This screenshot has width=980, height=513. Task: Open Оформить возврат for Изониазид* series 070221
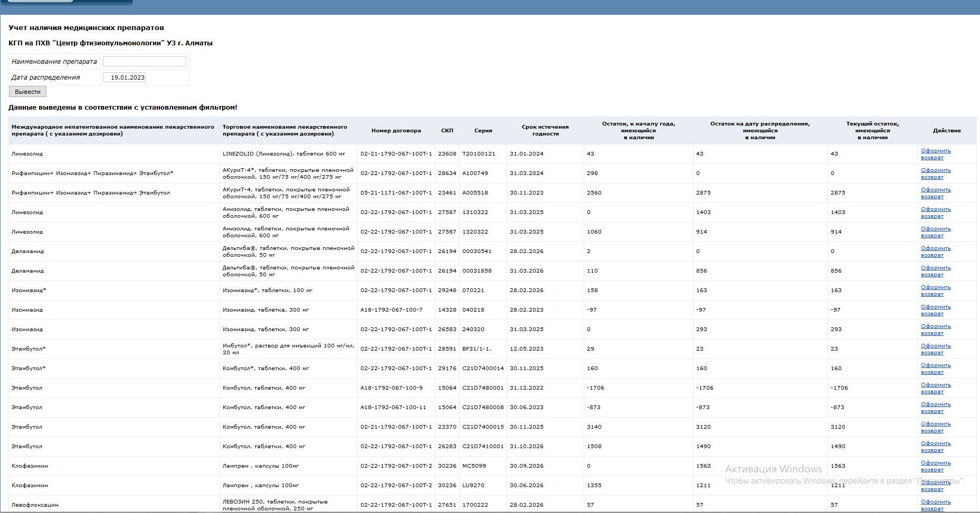click(x=936, y=291)
